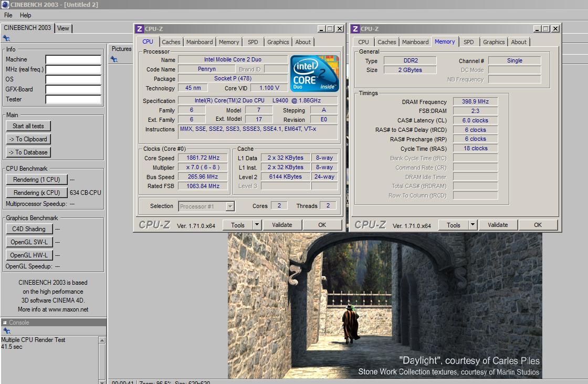Click the Machine input field
This screenshot has height=384, width=588.
click(73, 59)
